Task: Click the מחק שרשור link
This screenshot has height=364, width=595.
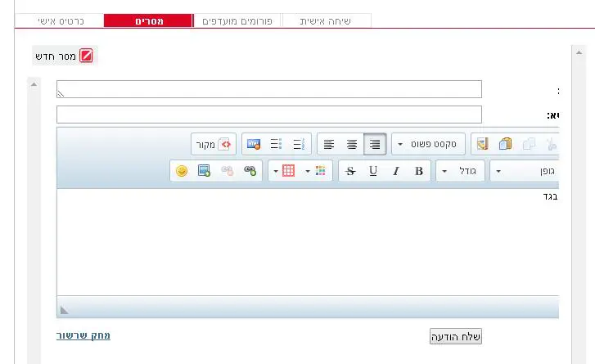Action: coord(83,335)
